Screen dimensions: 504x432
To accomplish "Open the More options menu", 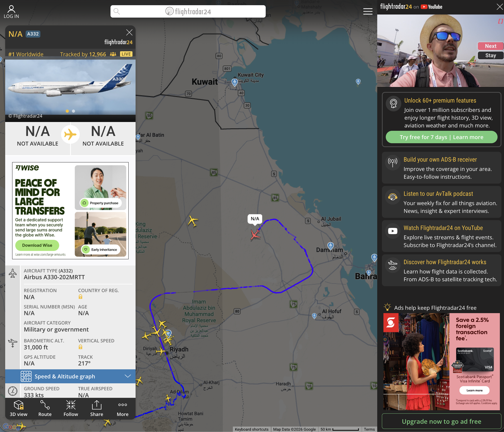I will (x=122, y=408).
